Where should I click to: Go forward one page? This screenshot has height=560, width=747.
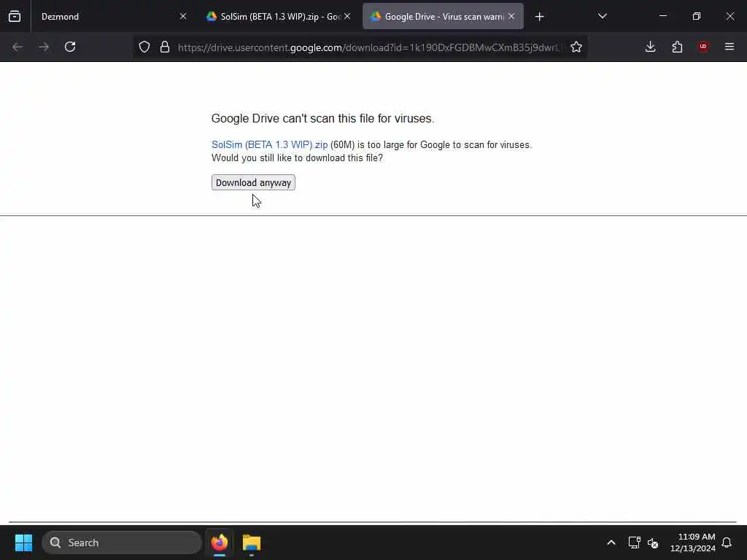pyautogui.click(x=44, y=47)
